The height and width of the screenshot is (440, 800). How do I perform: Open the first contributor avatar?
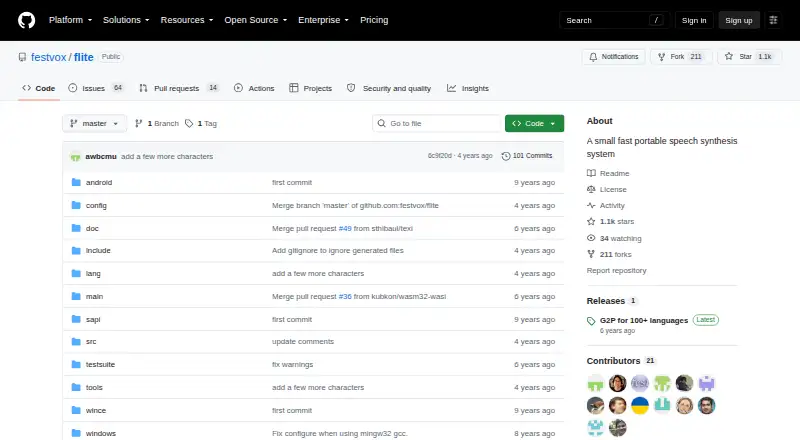(595, 383)
